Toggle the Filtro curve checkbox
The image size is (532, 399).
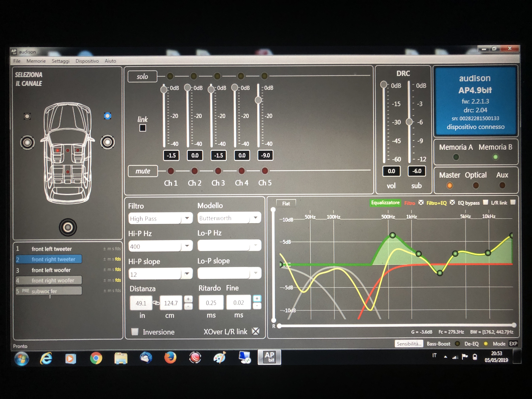click(421, 203)
